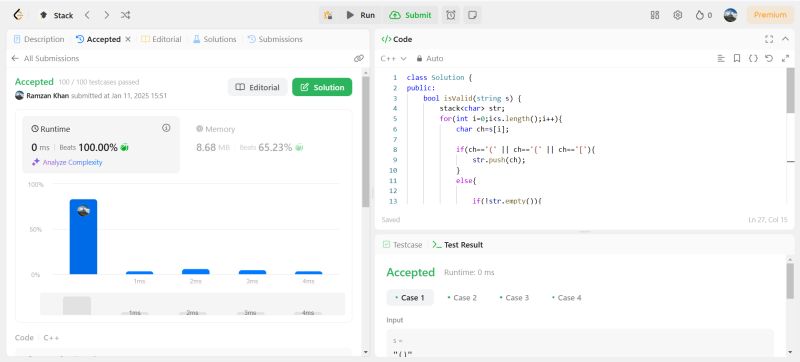
Task: Go to previous problem arrow
Action: 87,15
